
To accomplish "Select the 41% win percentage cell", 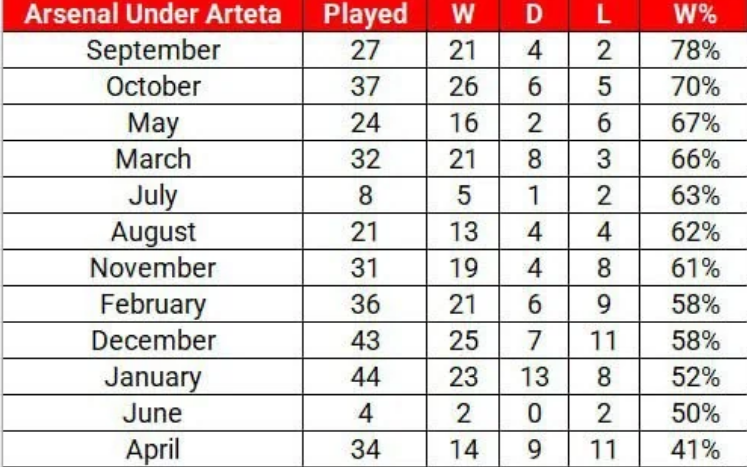I will click(x=694, y=449).
